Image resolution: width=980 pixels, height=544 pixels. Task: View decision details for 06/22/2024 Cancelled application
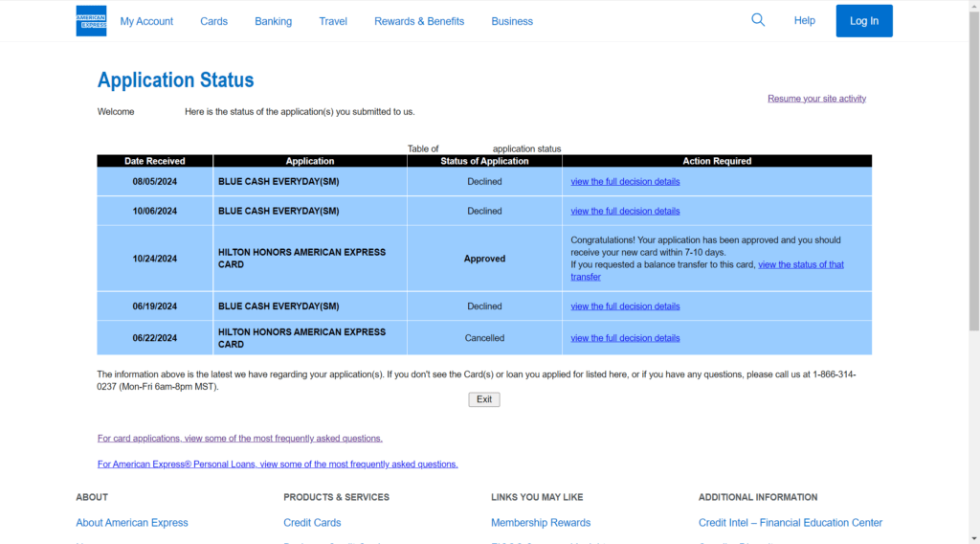coord(625,338)
